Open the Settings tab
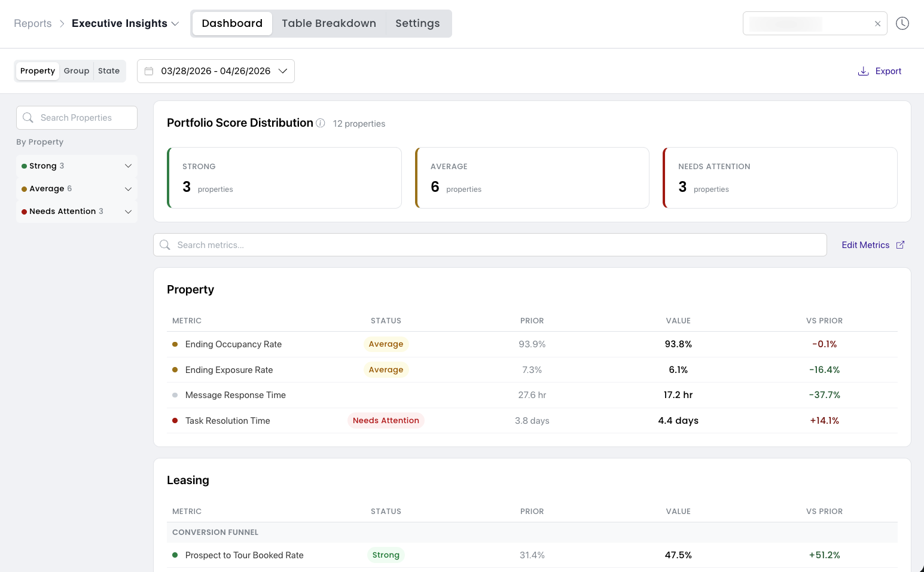This screenshot has height=572, width=924. (x=417, y=23)
